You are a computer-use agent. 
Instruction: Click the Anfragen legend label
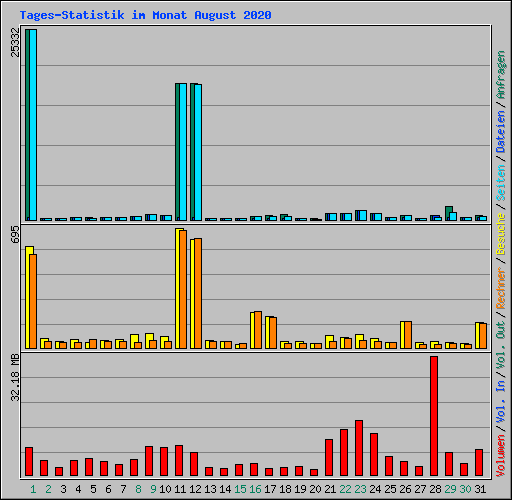(501, 75)
